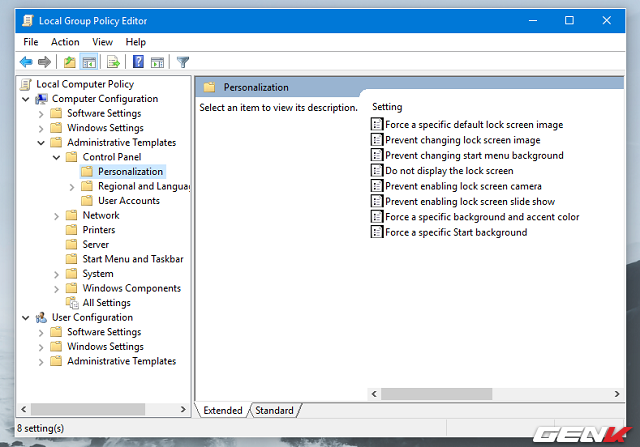Viewport: 640px width, 447px height.
Task: Switch to the Standard tab
Action: (x=274, y=410)
